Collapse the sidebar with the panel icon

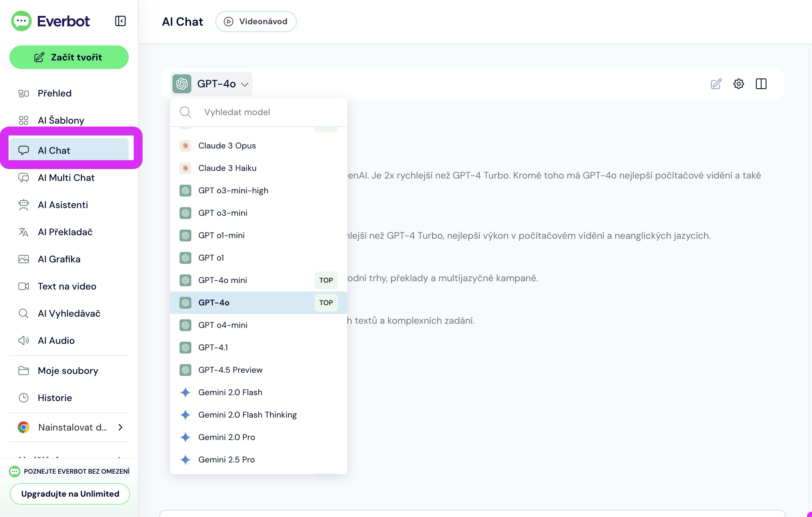120,21
